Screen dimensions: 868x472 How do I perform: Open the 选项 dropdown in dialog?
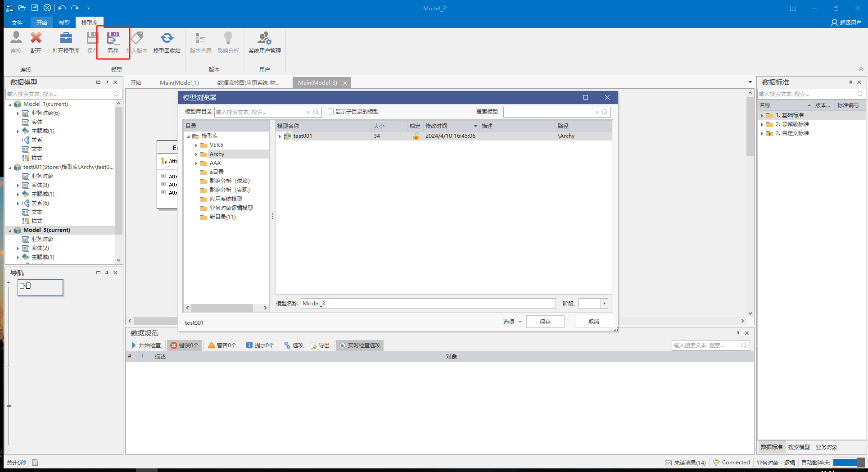tap(512, 322)
